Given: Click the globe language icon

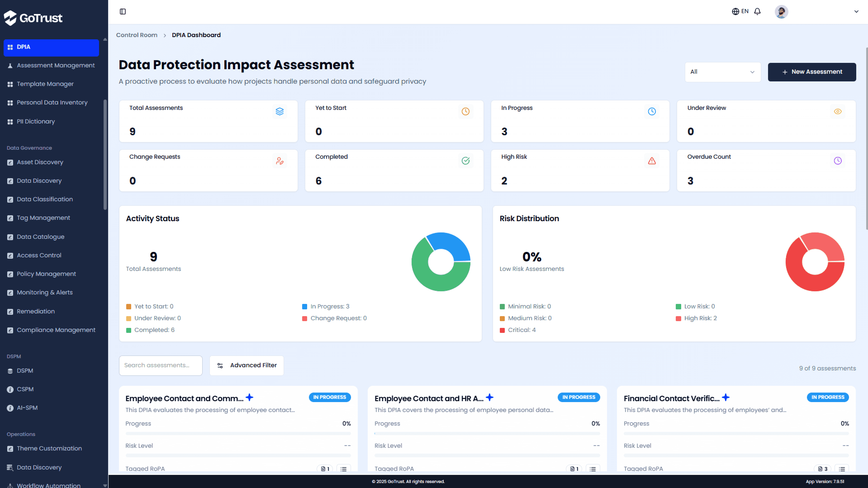Looking at the screenshot, I should click(735, 12).
